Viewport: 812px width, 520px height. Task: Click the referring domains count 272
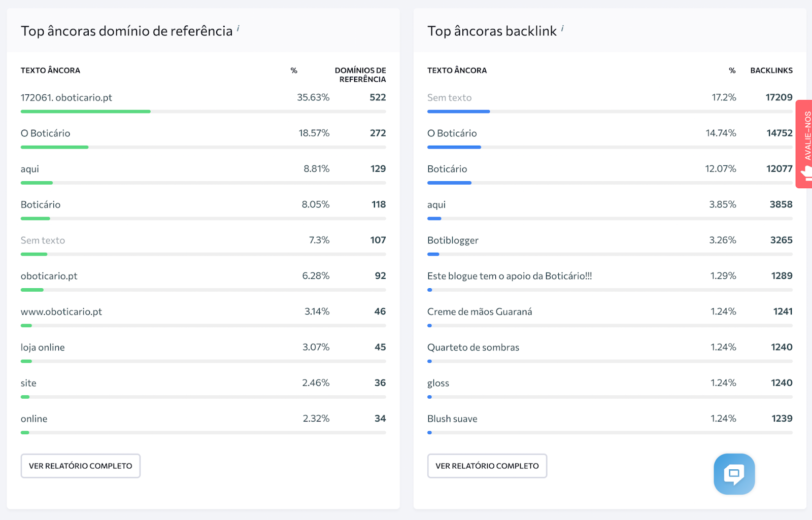(378, 133)
